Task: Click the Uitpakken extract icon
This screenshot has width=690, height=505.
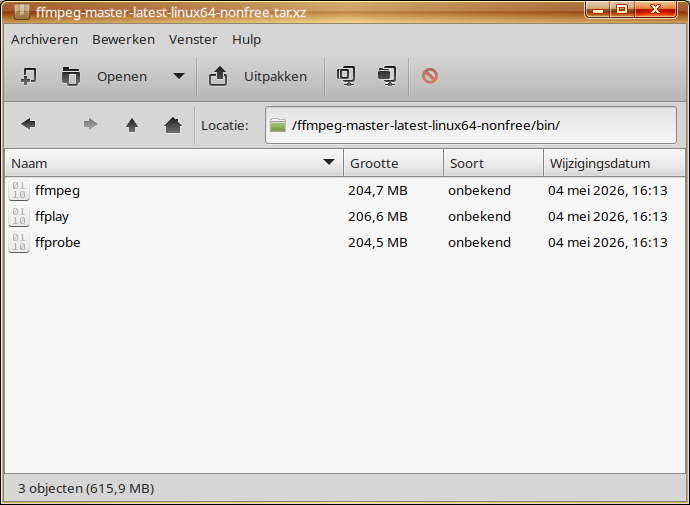Action: pos(218,76)
